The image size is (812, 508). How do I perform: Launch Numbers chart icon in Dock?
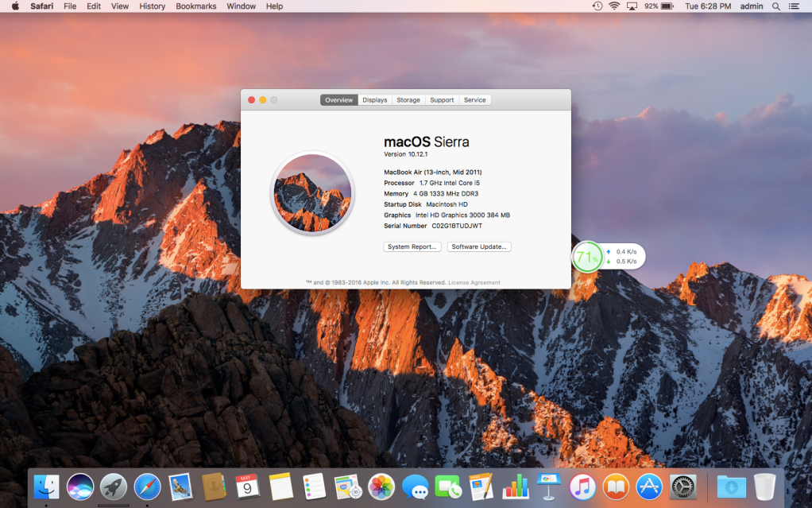click(516, 487)
